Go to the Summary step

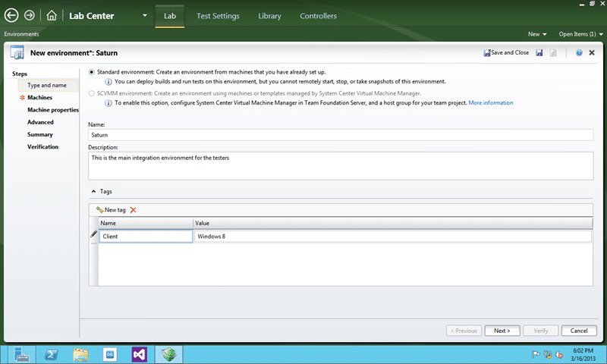(40, 135)
